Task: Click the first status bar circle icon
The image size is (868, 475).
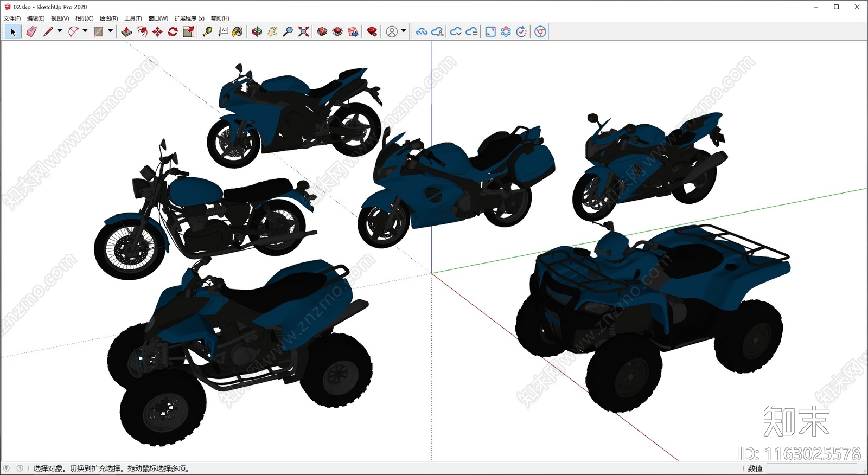Action: pyautogui.click(x=7, y=468)
